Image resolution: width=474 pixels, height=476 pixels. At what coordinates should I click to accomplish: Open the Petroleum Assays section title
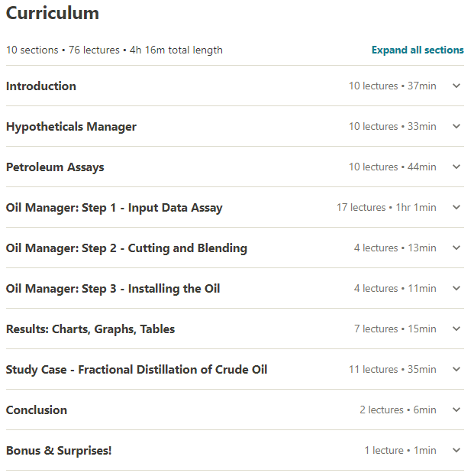coord(55,167)
